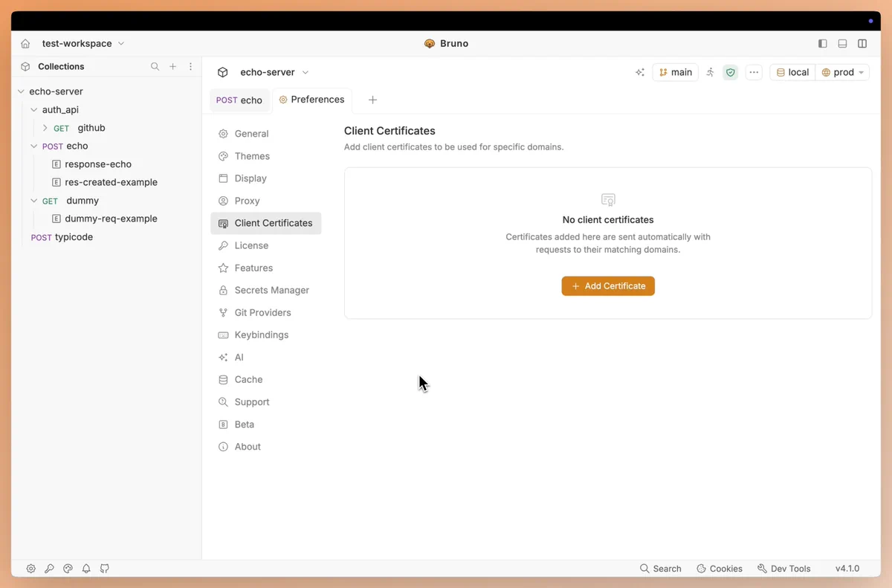Image resolution: width=892 pixels, height=588 pixels.
Task: Open the test-workspace dropdown
Action: pos(83,44)
